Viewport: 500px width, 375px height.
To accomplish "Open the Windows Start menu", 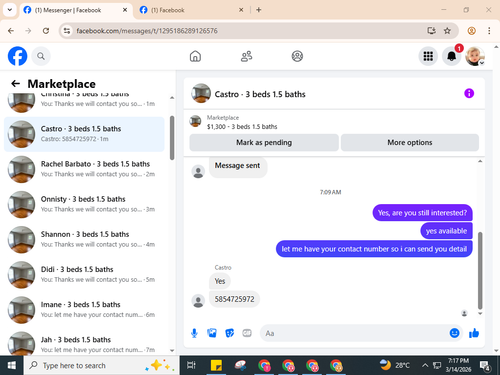I will [x=12, y=365].
